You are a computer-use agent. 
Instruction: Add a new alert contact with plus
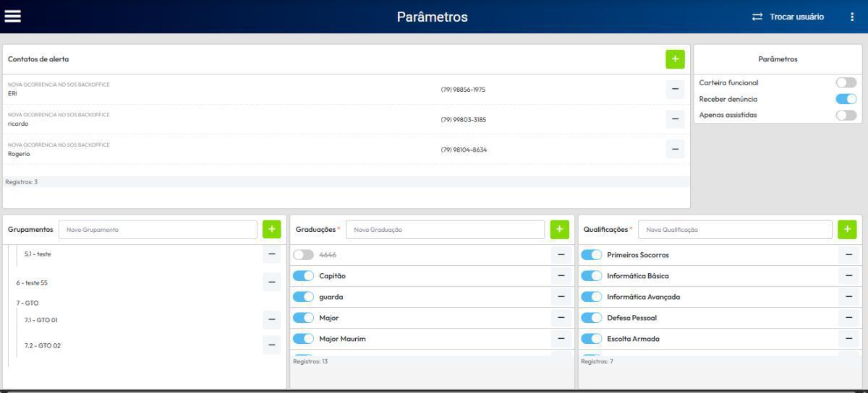[675, 59]
